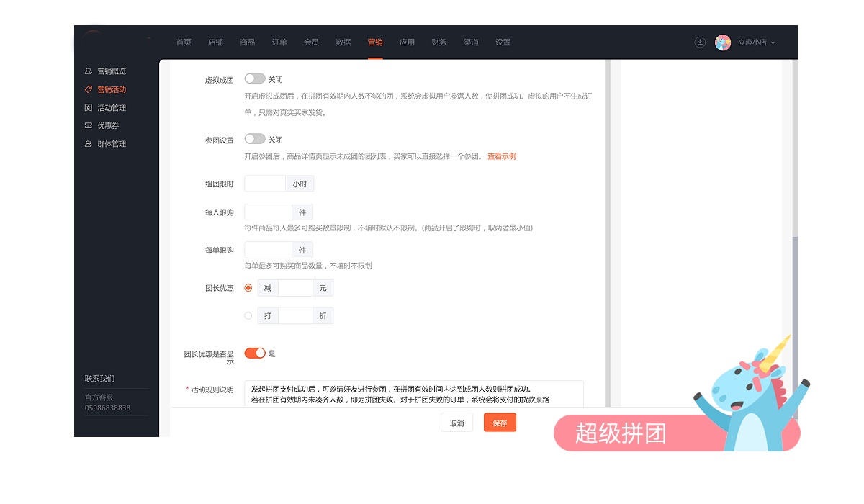864x504 pixels.
Task: Click the download icon in header
Action: [699, 42]
